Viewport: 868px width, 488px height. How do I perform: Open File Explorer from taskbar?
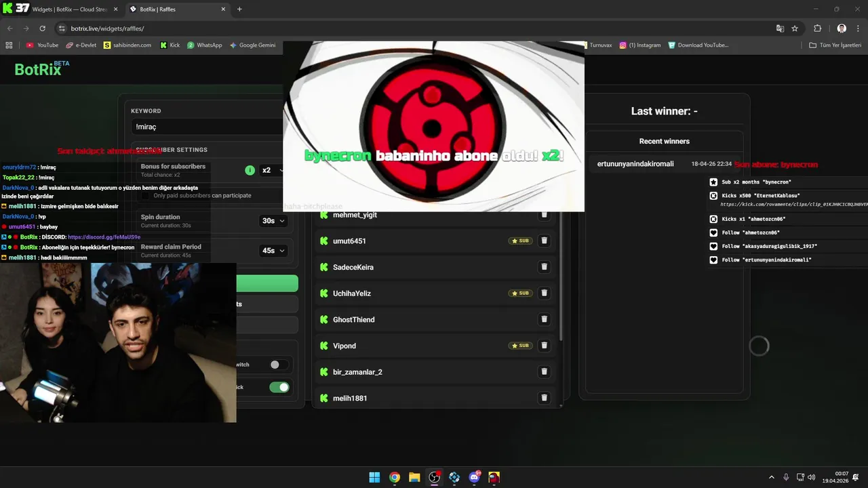pyautogui.click(x=414, y=477)
